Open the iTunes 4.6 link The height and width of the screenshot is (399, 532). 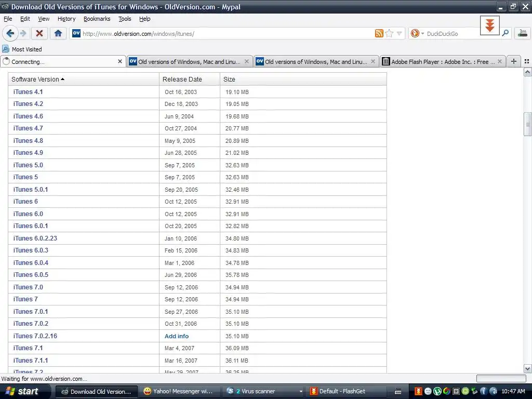pos(28,116)
